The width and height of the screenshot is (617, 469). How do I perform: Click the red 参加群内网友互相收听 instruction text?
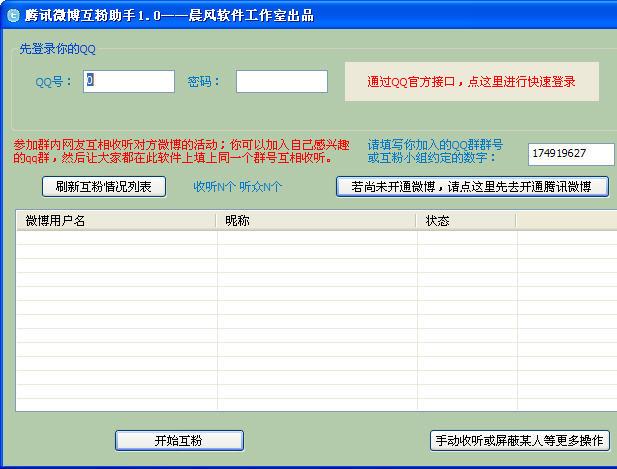182,151
